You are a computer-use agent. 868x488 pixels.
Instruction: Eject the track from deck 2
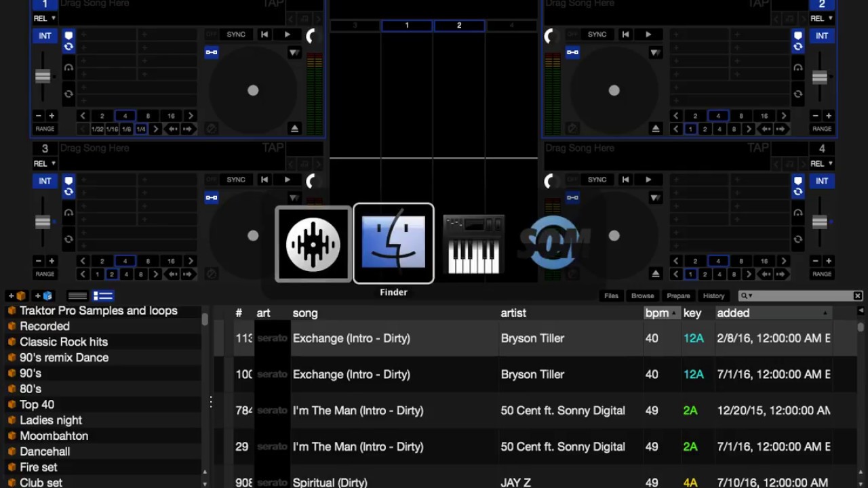point(656,128)
